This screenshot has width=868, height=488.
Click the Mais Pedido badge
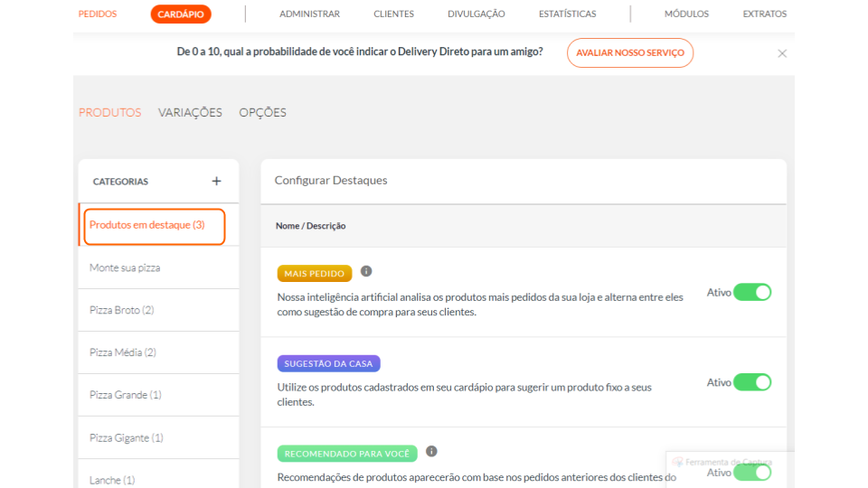tap(315, 273)
